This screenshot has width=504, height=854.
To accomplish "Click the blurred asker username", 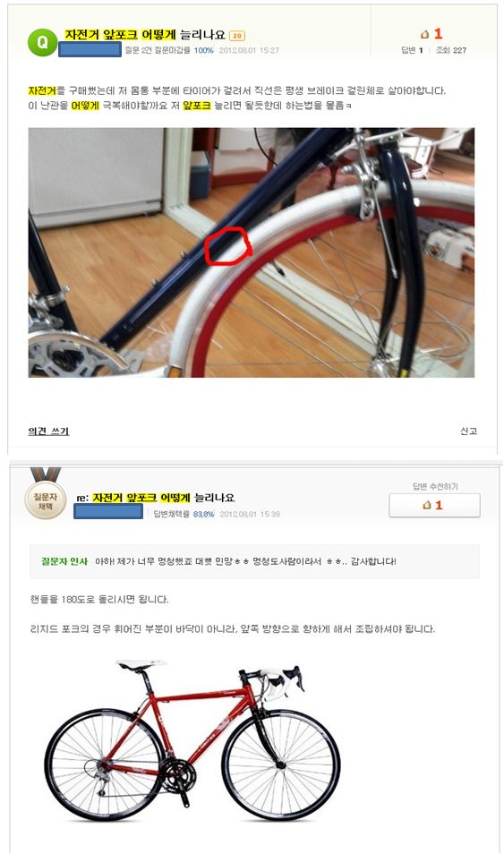I will pyautogui.click(x=90, y=49).
